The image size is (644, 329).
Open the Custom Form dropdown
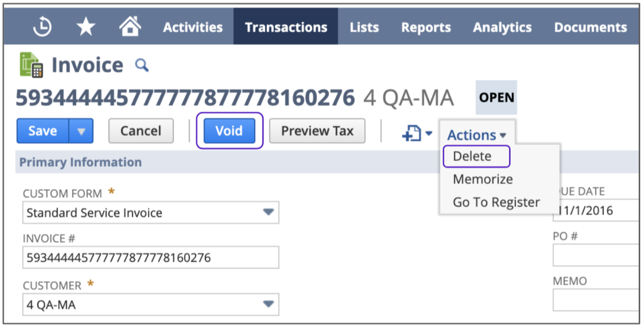click(268, 212)
